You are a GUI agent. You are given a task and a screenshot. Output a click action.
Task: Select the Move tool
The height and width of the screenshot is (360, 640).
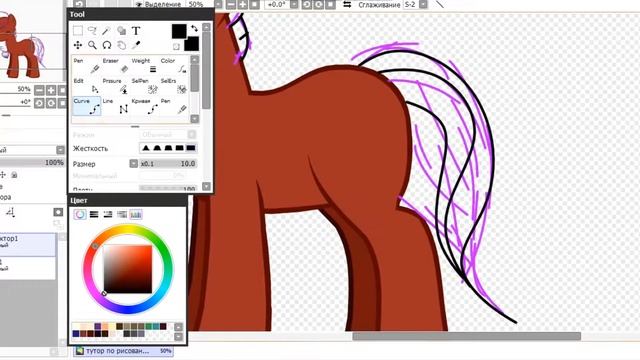click(78, 45)
